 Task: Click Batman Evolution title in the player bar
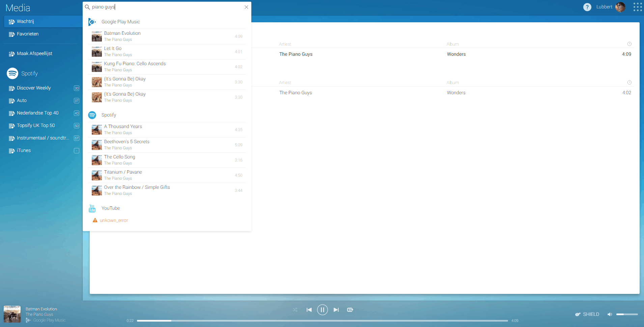tap(41, 309)
